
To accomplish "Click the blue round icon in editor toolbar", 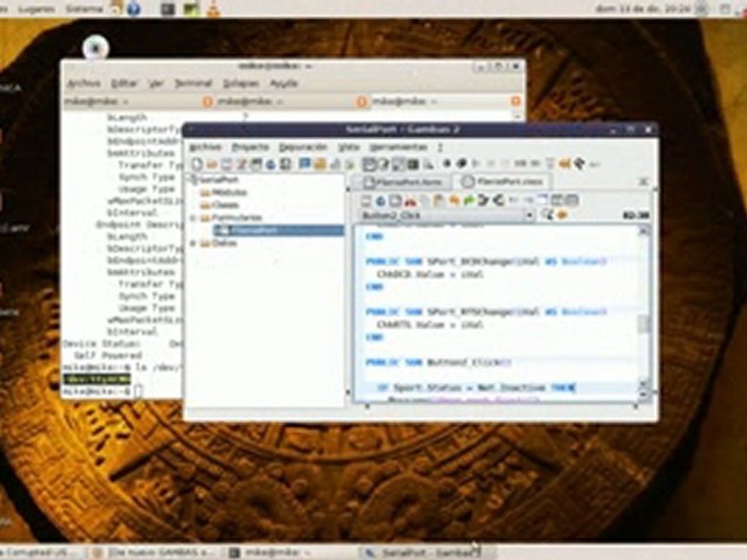I will [381, 201].
